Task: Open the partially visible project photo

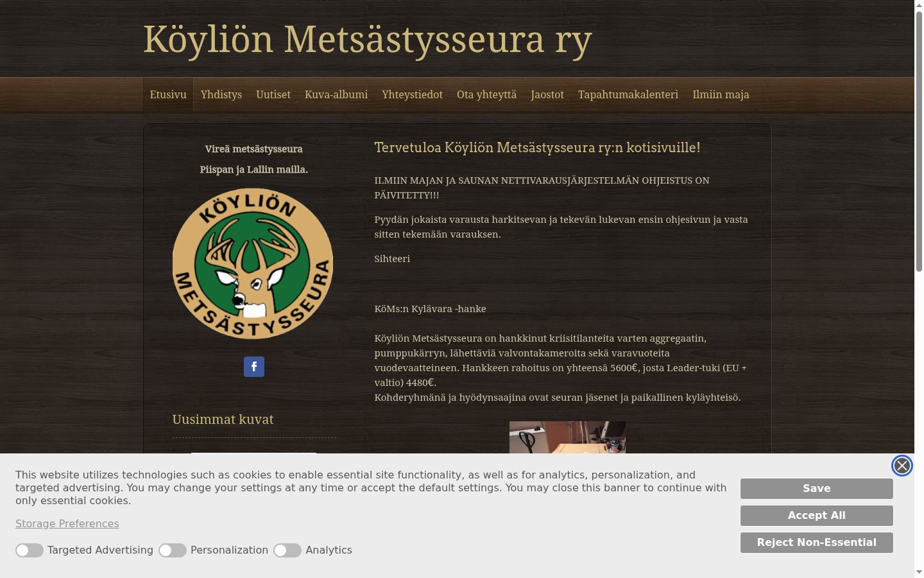Action: pyautogui.click(x=567, y=437)
